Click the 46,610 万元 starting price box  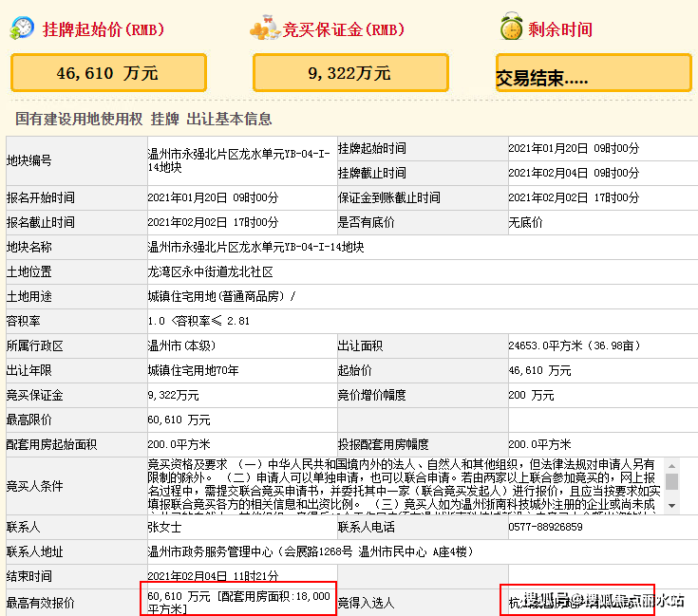click(108, 72)
